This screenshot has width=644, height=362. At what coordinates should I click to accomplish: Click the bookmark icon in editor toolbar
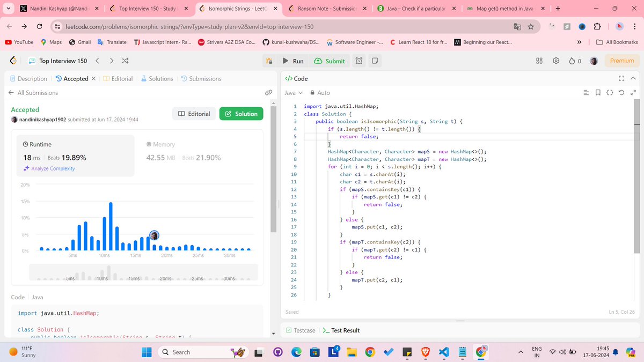click(598, 93)
